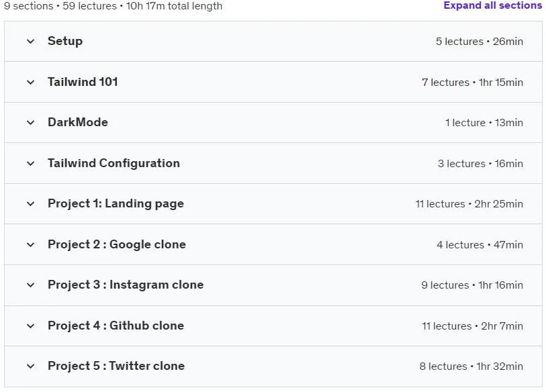
Task: Expand Tailwind 101 section chevron
Action: tap(31, 82)
